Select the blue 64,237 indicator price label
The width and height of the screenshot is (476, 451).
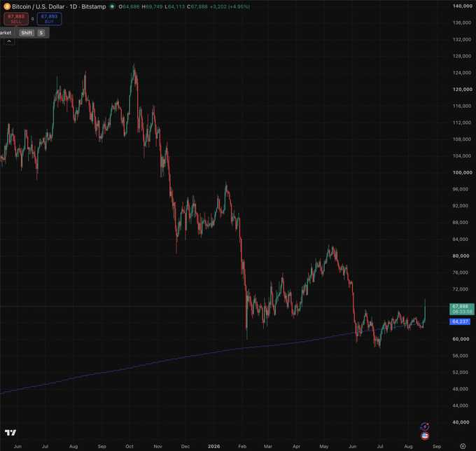pyautogui.click(x=460, y=321)
